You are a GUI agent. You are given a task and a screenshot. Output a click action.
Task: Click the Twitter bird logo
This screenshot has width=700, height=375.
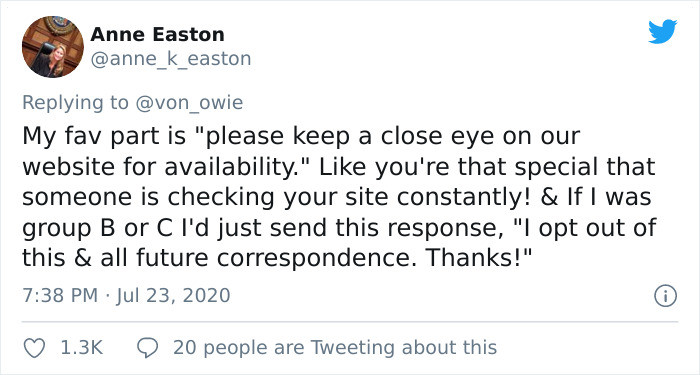[662, 32]
